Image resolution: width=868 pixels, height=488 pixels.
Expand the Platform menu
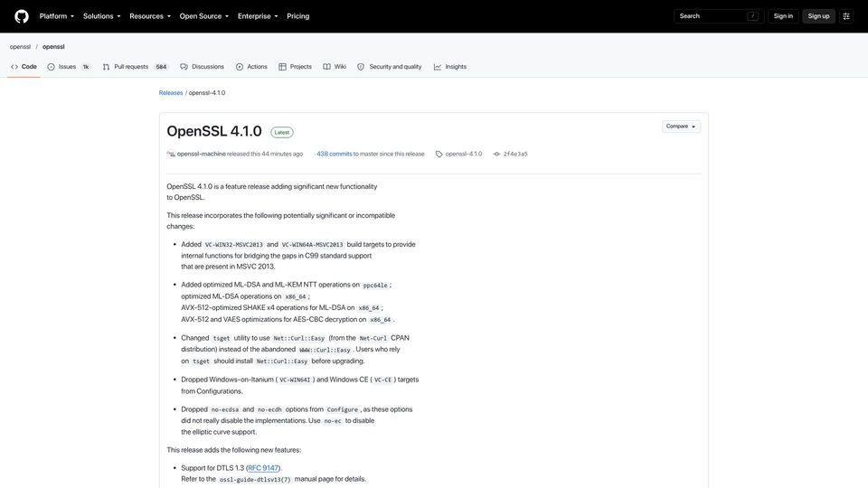click(x=56, y=16)
